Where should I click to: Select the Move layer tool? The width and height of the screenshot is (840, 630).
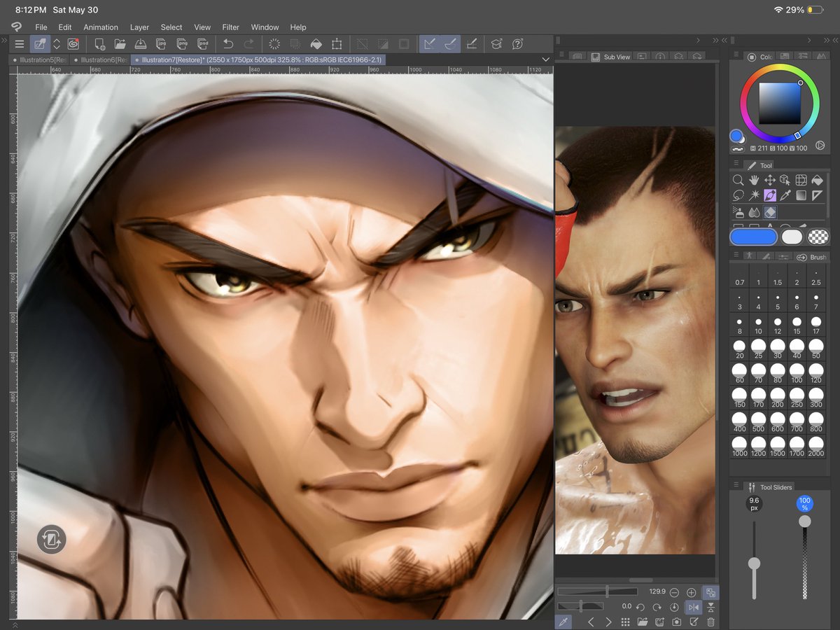point(769,181)
